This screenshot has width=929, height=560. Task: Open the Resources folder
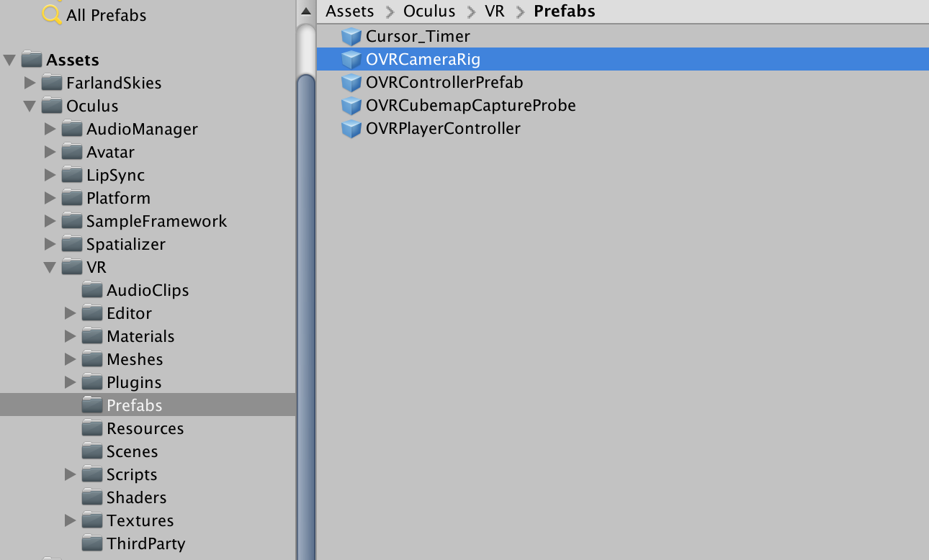pyautogui.click(x=145, y=428)
